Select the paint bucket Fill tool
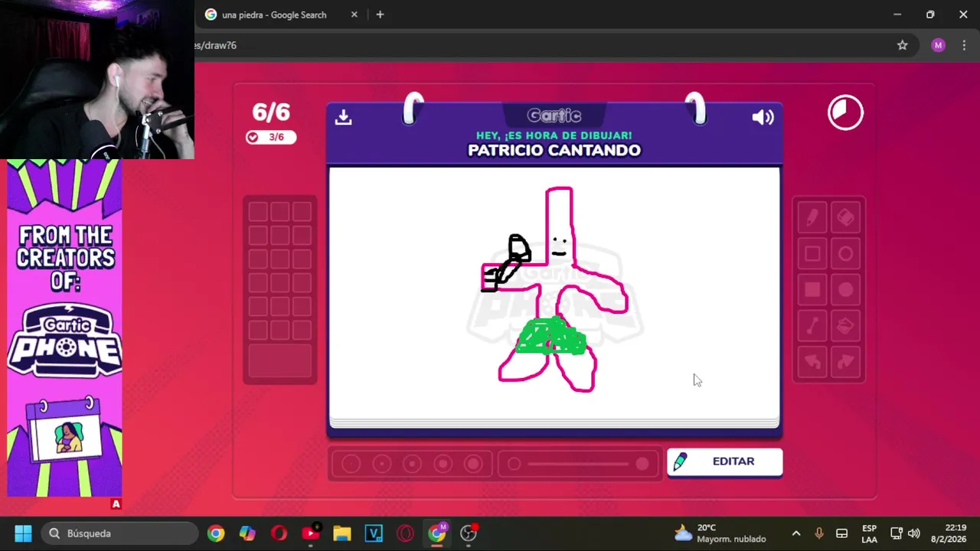Image resolution: width=980 pixels, height=551 pixels. [845, 327]
